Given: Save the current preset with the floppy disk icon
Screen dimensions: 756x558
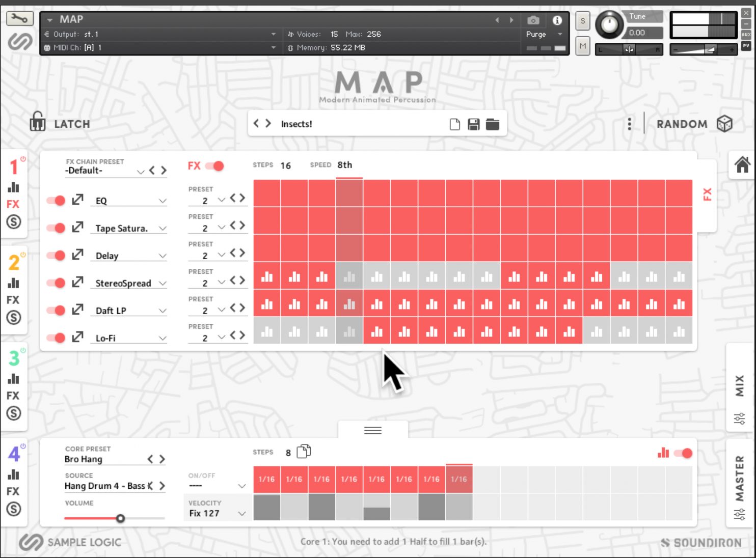Looking at the screenshot, I should point(473,123).
